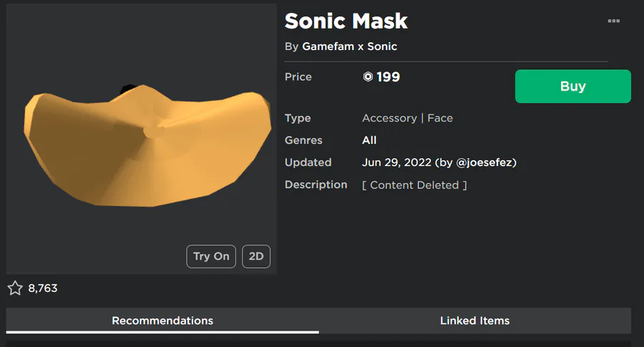Click the Price label
Screen dimensions: 644x347
point(298,77)
